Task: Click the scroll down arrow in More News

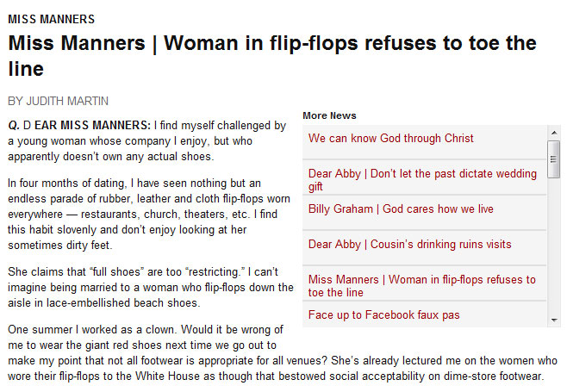Action: coord(554,320)
